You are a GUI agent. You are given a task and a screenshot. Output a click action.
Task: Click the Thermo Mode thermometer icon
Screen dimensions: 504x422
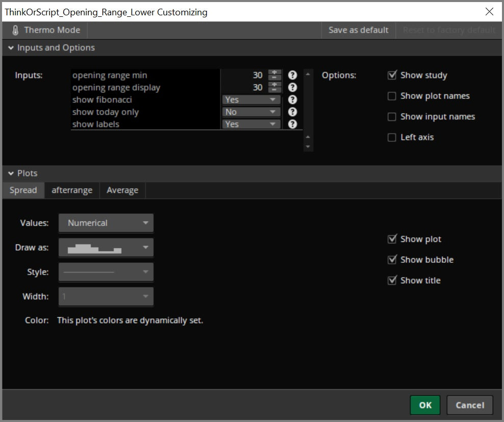click(x=15, y=30)
